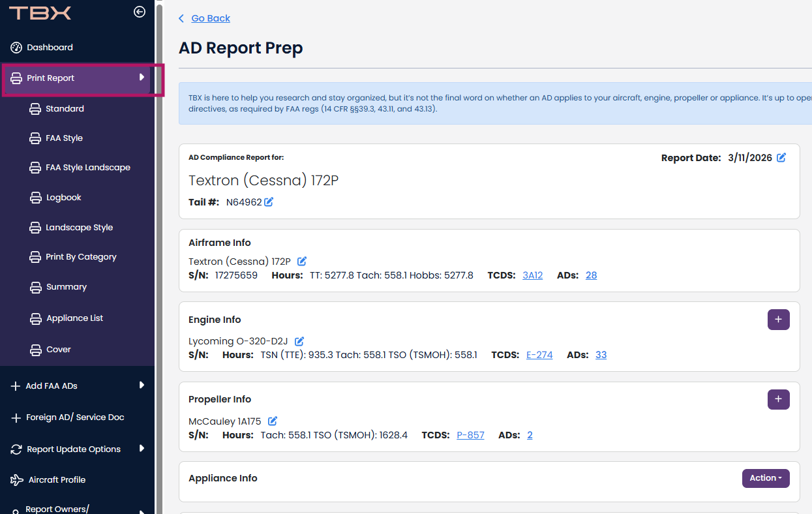Open airframe ADs 28 link
The height and width of the screenshot is (514, 812).
click(592, 275)
